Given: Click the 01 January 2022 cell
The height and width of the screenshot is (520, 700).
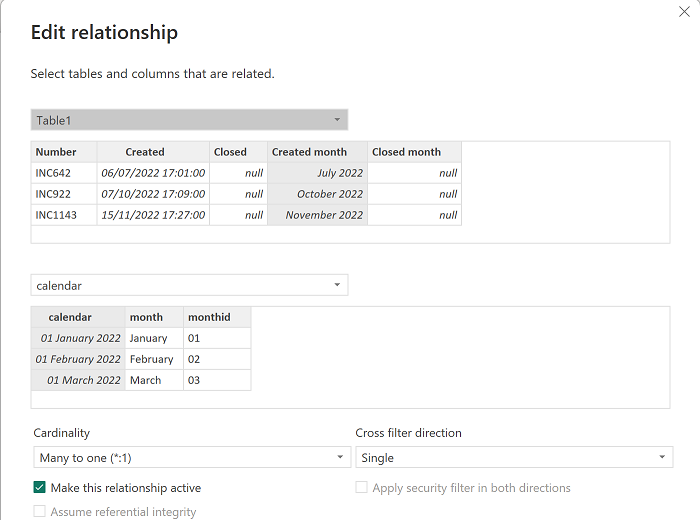Looking at the screenshot, I should [x=78, y=338].
